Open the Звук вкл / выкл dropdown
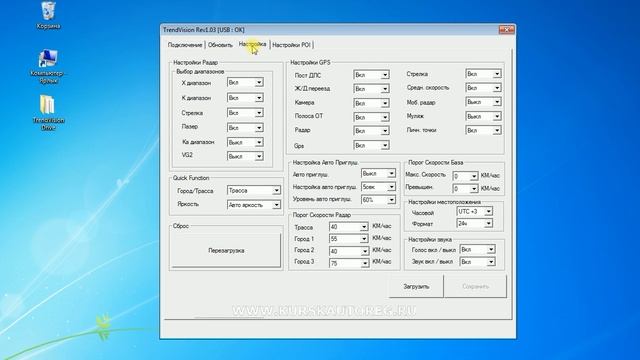This screenshot has height=360, width=640. click(x=478, y=262)
